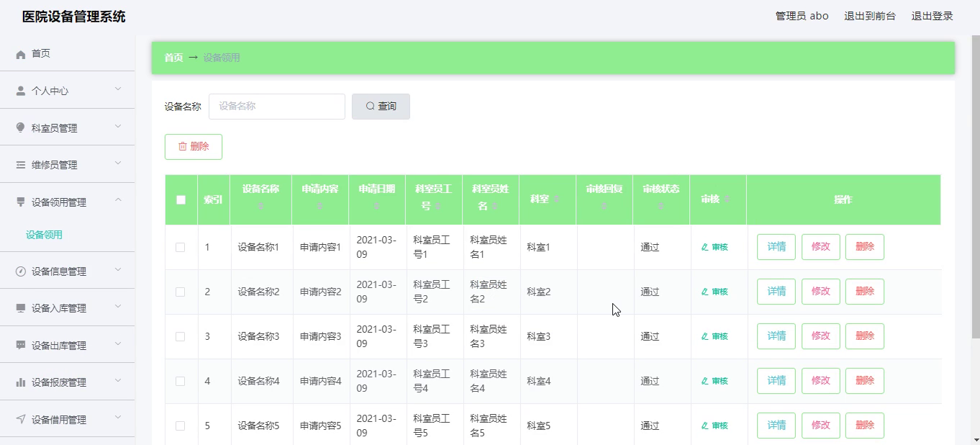Sort by 申请内容 column arrows

click(319, 207)
